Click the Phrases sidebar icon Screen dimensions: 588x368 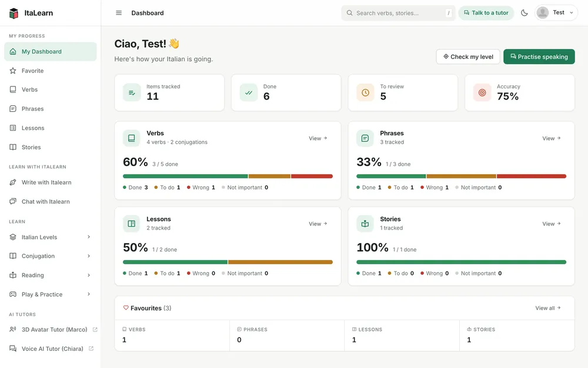tap(13, 108)
